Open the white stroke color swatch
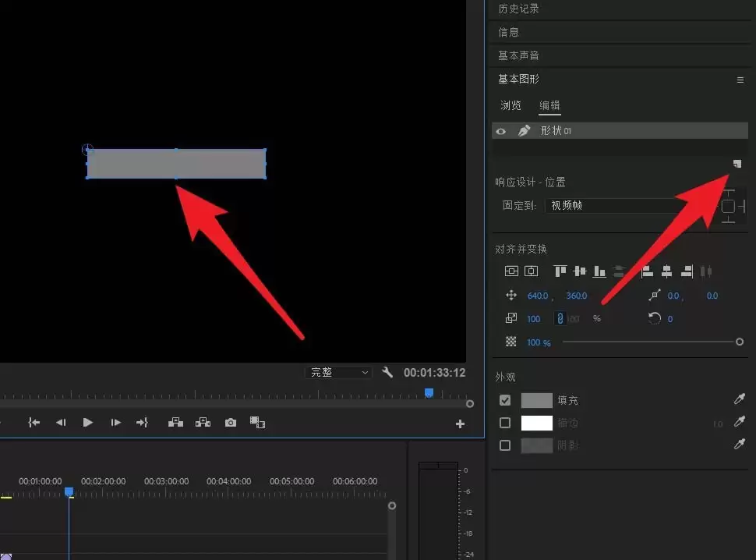 (537, 423)
